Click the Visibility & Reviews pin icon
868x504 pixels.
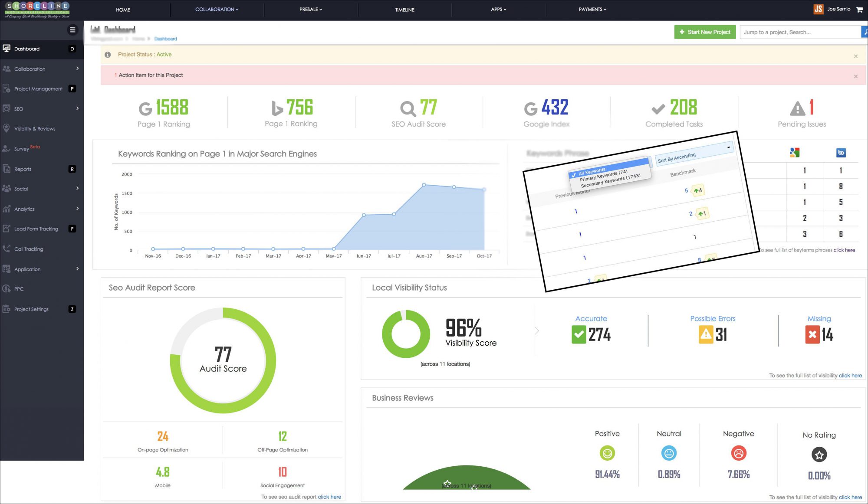[7, 128]
